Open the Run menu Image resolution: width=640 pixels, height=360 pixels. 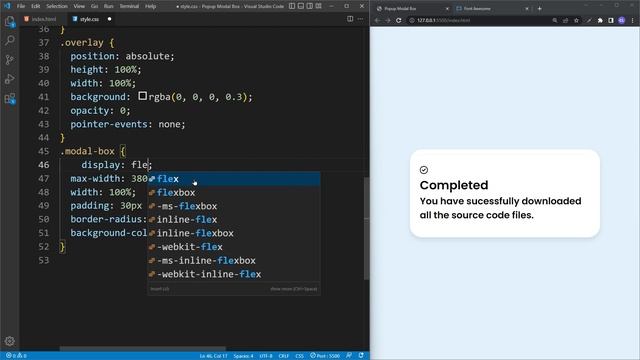pos(108,6)
